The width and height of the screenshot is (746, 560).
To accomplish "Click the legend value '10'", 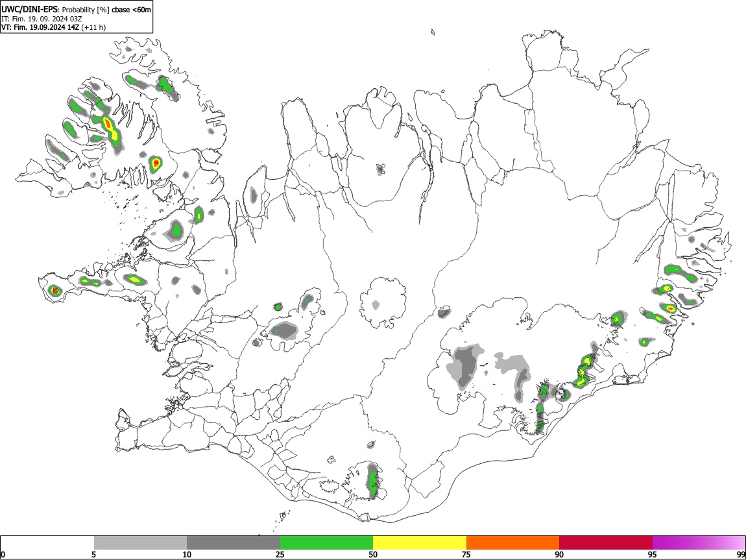I will (187, 554).
